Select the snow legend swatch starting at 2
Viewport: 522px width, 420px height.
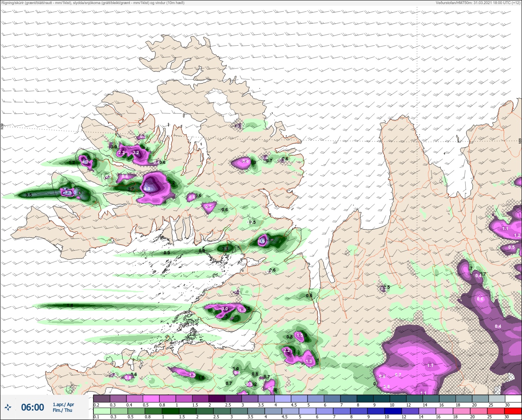click(217, 398)
